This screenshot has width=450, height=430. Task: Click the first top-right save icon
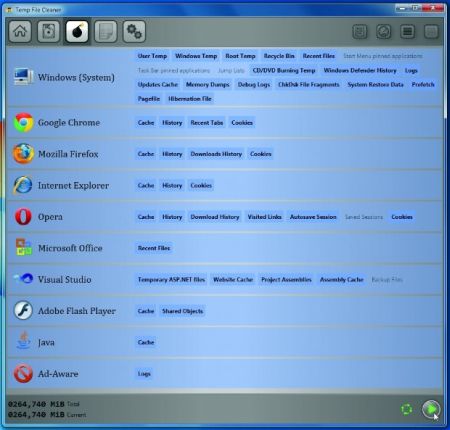pos(360,32)
